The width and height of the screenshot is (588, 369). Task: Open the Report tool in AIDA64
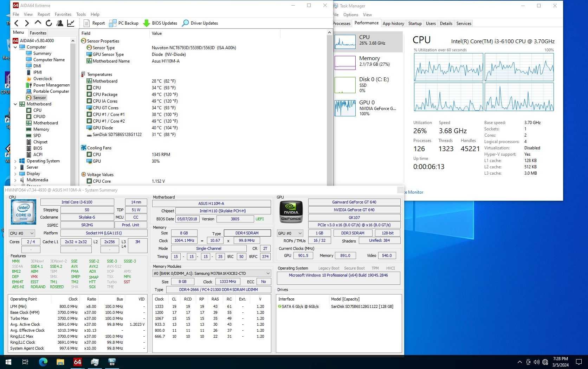coord(95,23)
